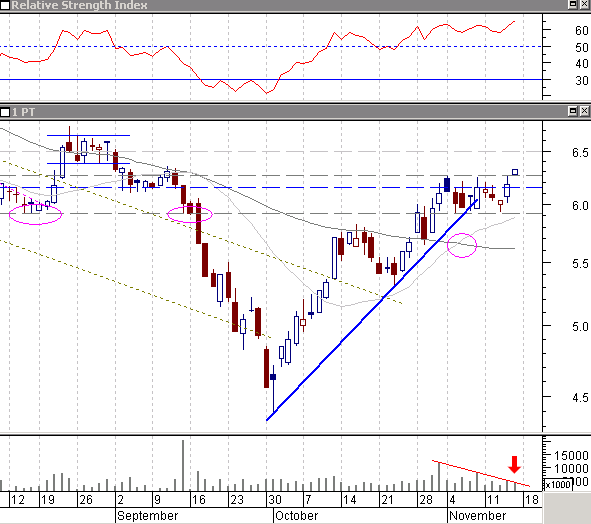Click date label 18 on time axis
The height and width of the screenshot is (524, 591).
tap(531, 500)
